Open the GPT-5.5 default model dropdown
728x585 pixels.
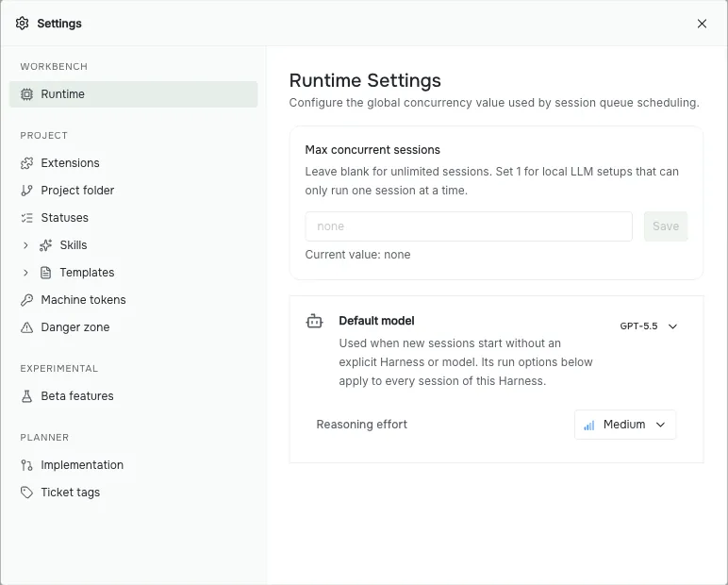pos(649,326)
